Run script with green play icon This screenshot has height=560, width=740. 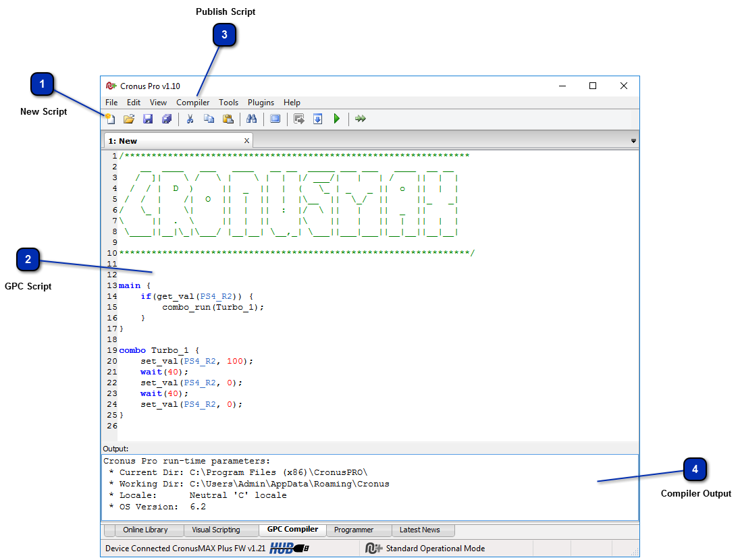[336, 119]
